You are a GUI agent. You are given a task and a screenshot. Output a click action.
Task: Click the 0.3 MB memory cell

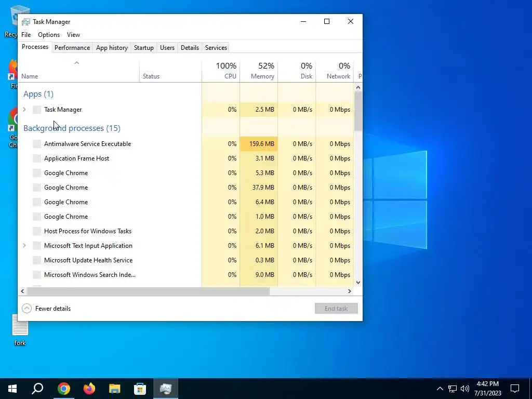259,260
